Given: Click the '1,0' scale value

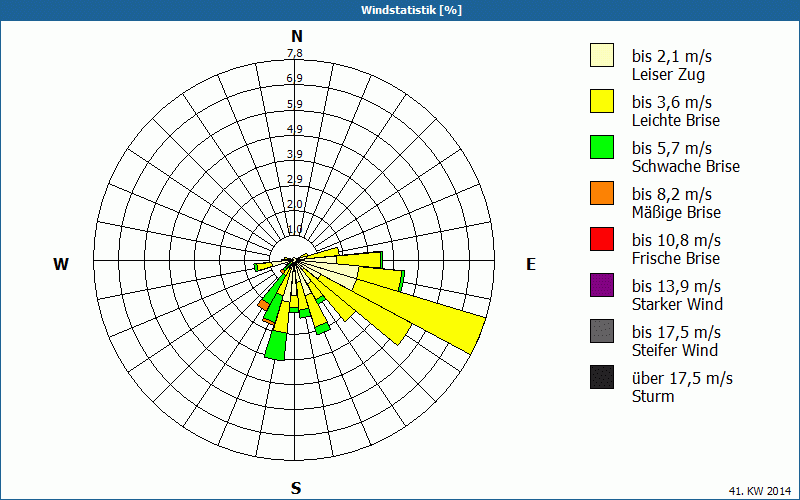Looking at the screenshot, I should (x=294, y=229).
